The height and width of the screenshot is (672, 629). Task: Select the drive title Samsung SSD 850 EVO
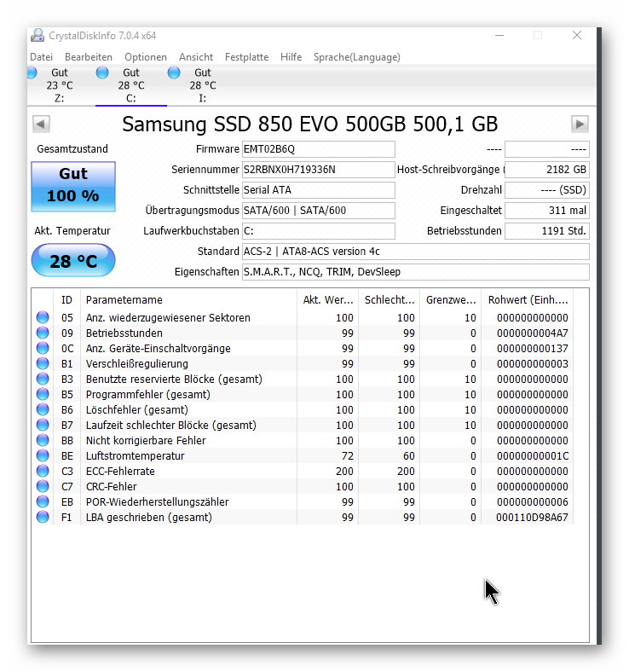tap(310, 125)
